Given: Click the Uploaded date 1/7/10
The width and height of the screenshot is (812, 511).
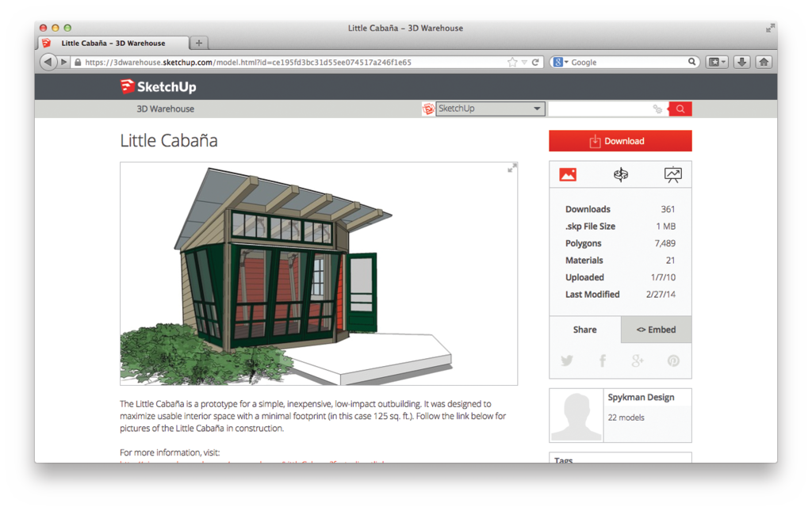Looking at the screenshot, I should pos(663,277).
